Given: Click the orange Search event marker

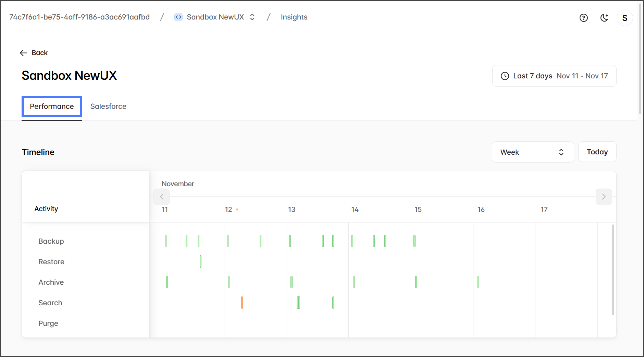Looking at the screenshot, I should pos(242,303).
